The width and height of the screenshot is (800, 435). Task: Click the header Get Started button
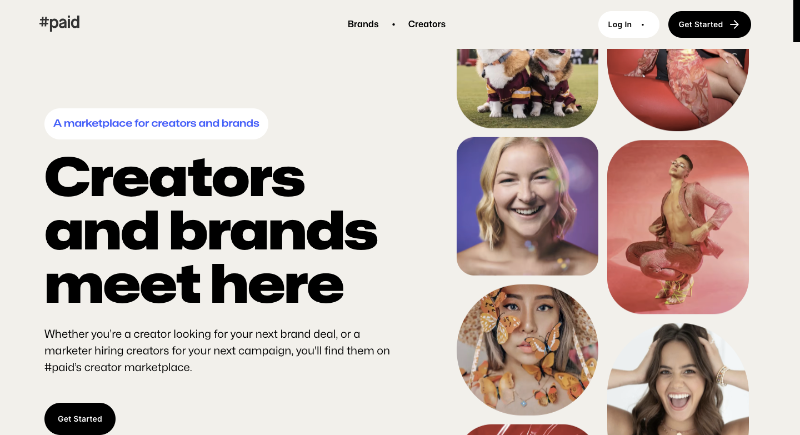click(x=709, y=24)
